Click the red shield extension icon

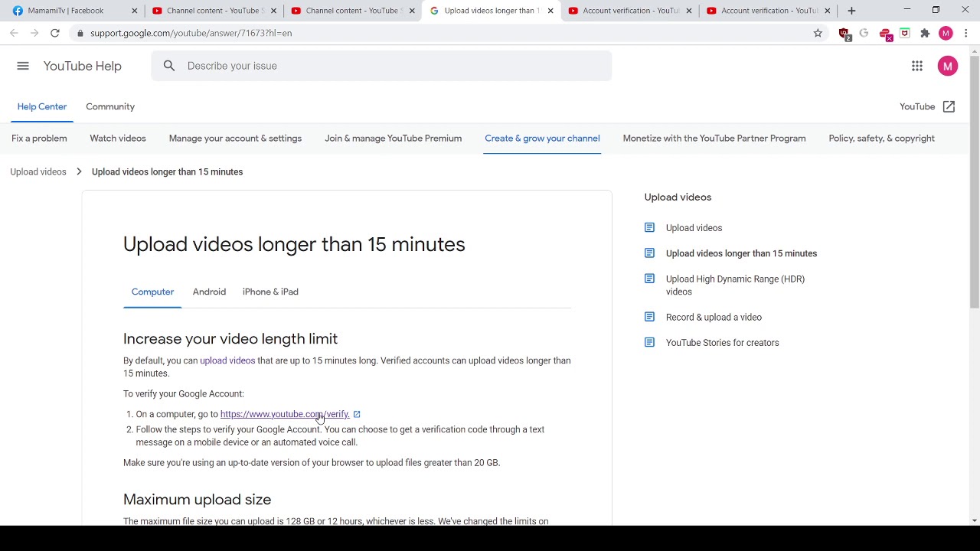(844, 33)
